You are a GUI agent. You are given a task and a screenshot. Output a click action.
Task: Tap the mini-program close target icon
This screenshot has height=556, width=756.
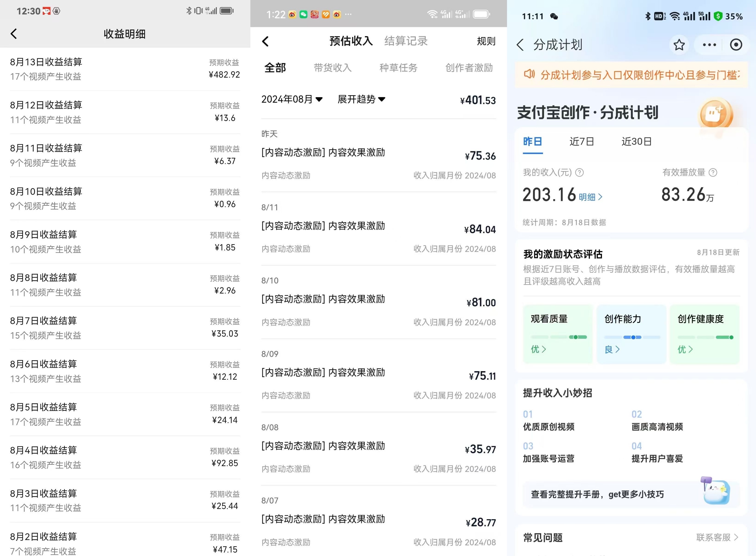(736, 45)
